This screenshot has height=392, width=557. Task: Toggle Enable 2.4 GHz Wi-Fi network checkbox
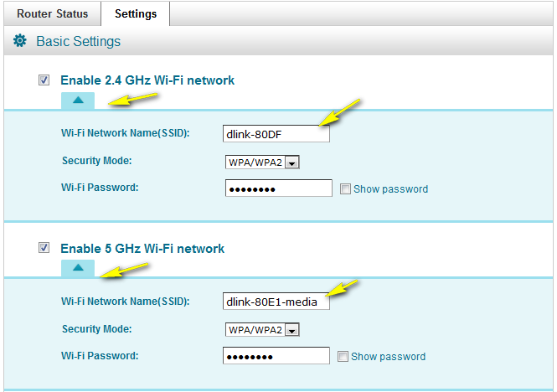(x=44, y=80)
